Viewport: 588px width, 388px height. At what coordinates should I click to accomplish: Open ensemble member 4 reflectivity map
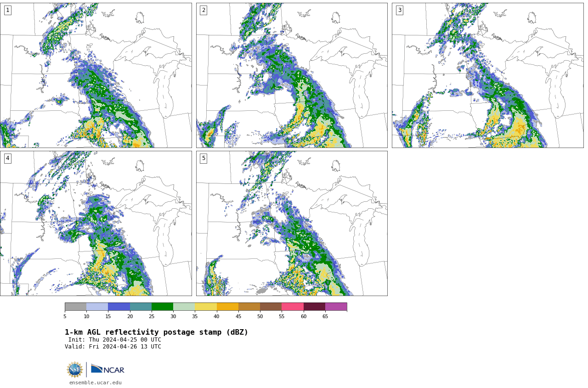96,223
